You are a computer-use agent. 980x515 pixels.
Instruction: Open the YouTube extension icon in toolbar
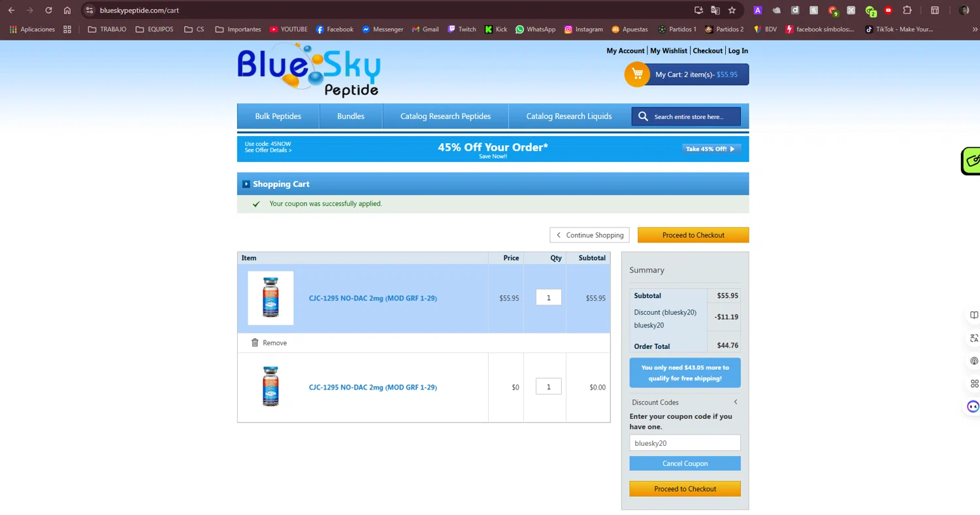tap(889, 10)
